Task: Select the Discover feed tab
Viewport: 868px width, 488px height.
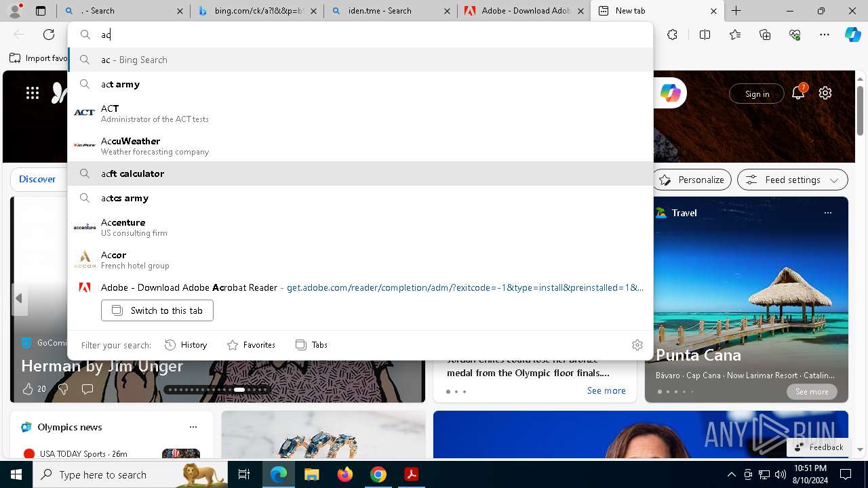Action: click(37, 179)
